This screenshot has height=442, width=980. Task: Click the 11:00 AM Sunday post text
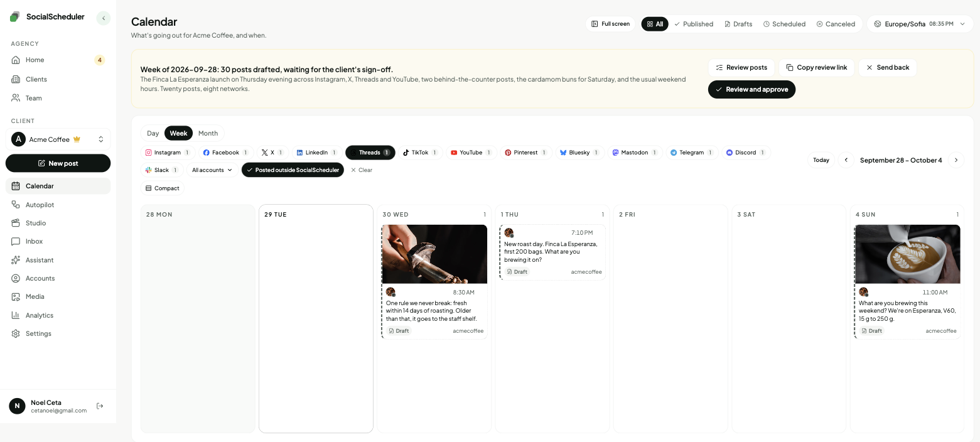(x=907, y=311)
